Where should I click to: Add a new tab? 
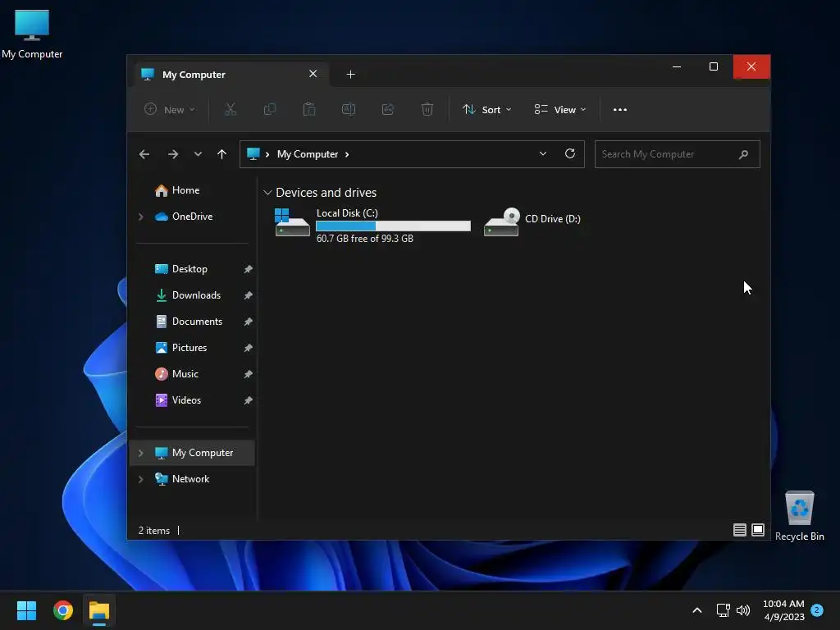click(350, 74)
